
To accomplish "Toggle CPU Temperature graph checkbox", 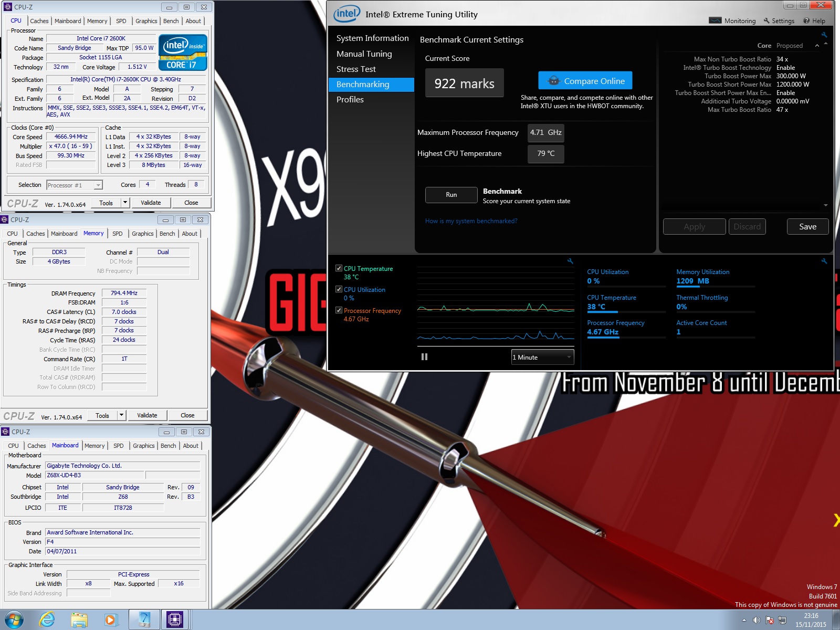I will coord(339,268).
